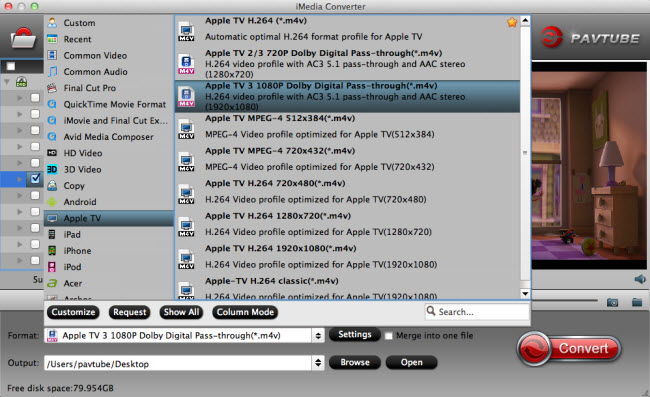This screenshot has height=397, width=650.
Task: Take a snapshot with the camera icon
Action: (612, 303)
